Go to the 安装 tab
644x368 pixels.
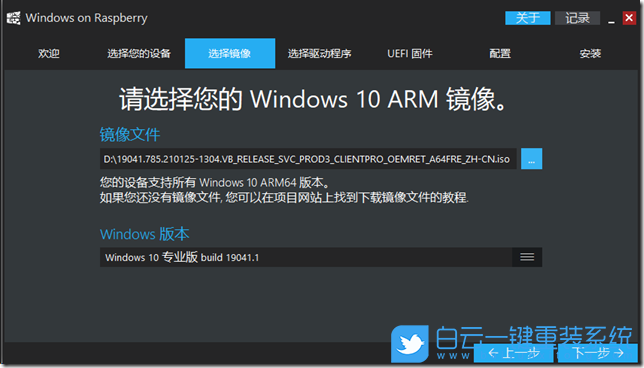click(590, 53)
